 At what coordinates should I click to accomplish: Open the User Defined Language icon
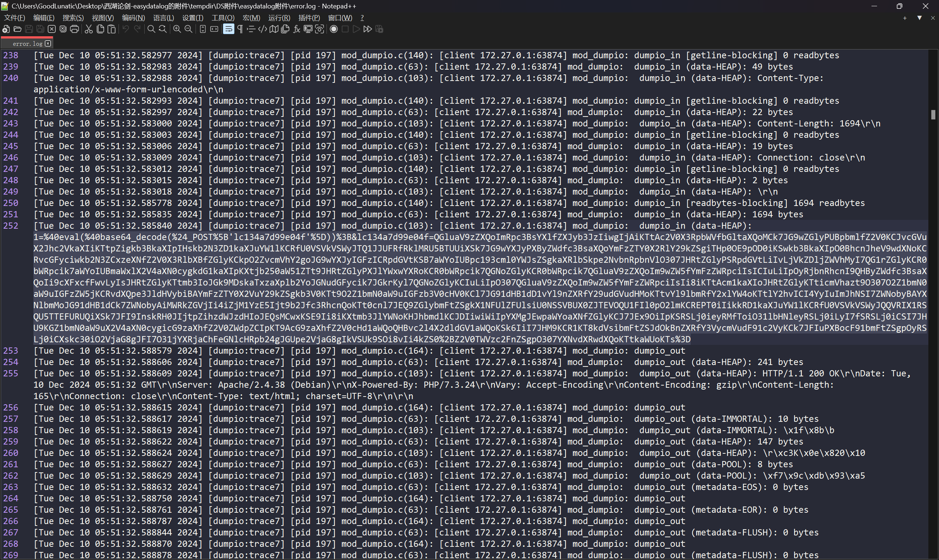[x=262, y=29]
